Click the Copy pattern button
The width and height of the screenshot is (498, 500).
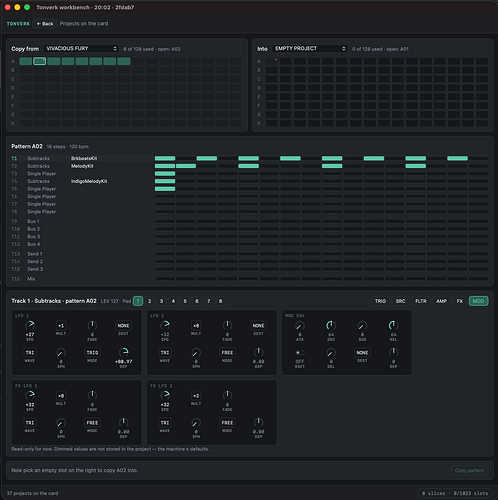coord(469,470)
